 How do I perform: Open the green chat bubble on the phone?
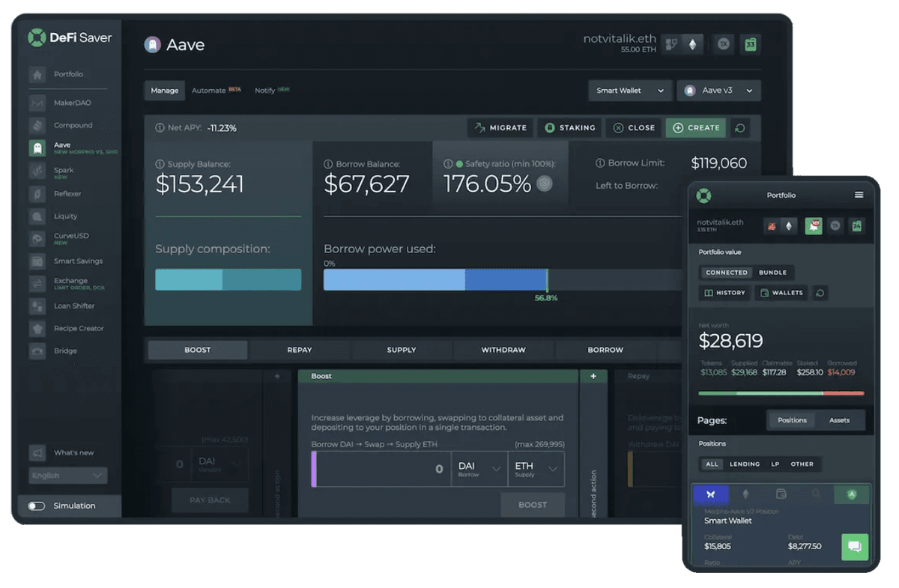pos(855,547)
